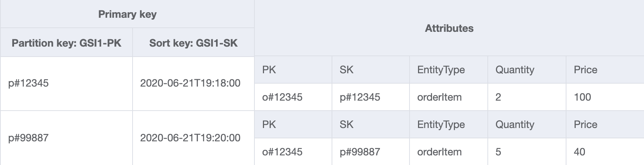Click the Attributes header cell

coord(449,28)
